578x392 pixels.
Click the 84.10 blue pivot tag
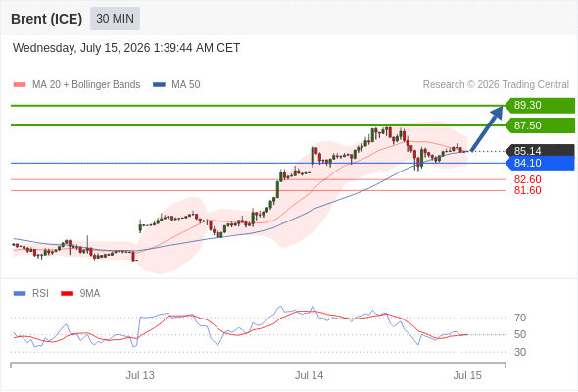coord(540,163)
